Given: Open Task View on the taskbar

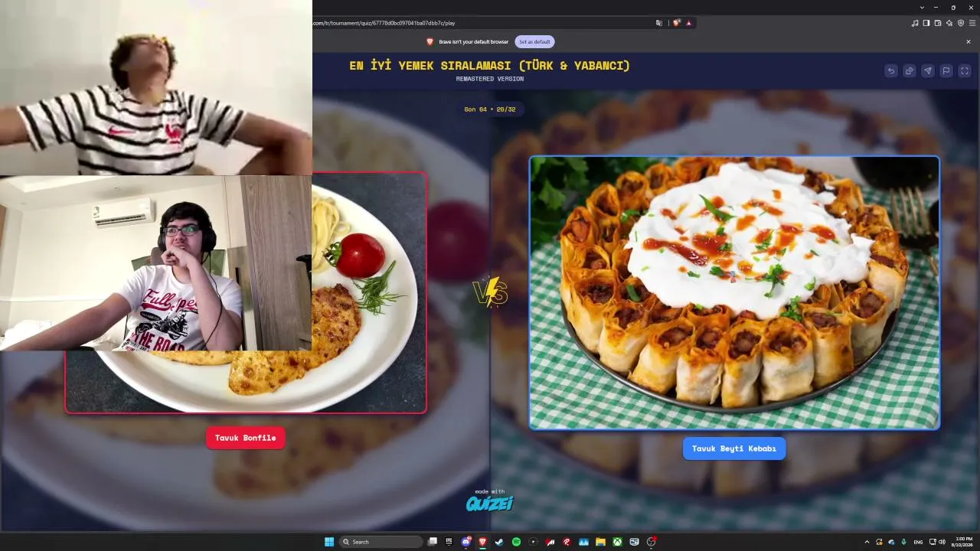Looking at the screenshot, I should (433, 542).
